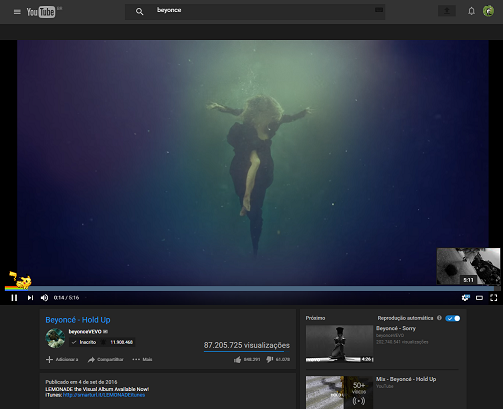Click the Publicado em 4 de set de 2016 text

coord(81,382)
